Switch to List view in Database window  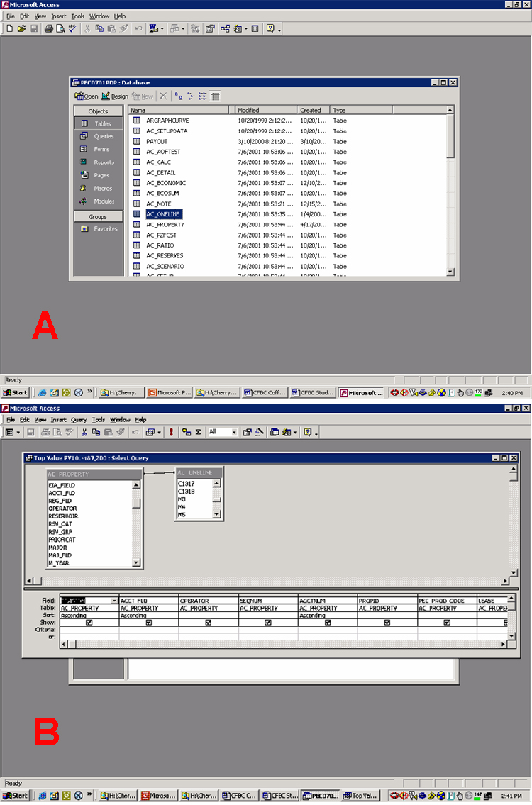point(203,96)
